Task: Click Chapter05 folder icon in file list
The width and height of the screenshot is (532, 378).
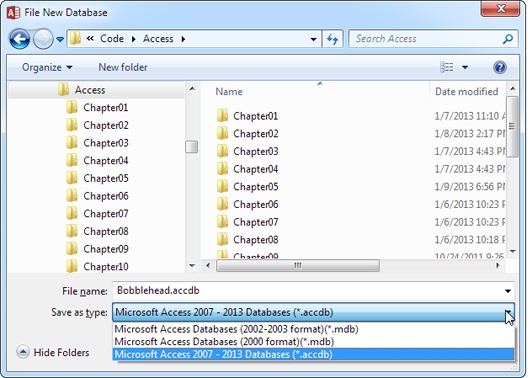Action: click(223, 186)
